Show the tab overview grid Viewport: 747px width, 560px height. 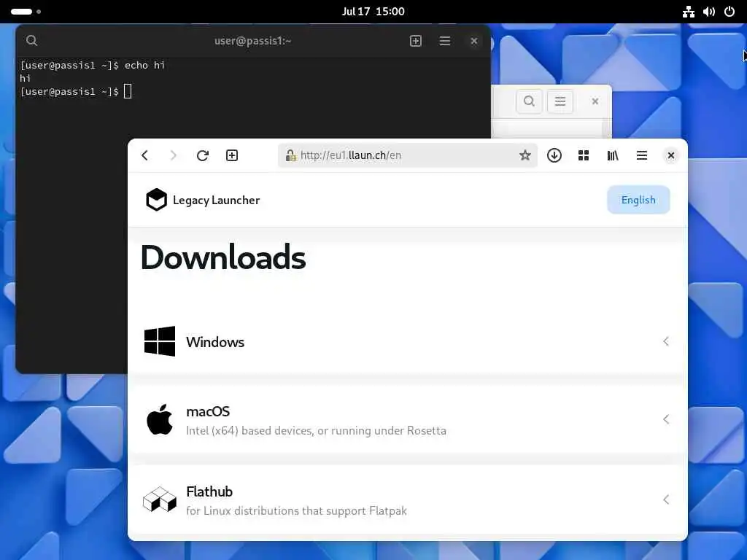584,155
